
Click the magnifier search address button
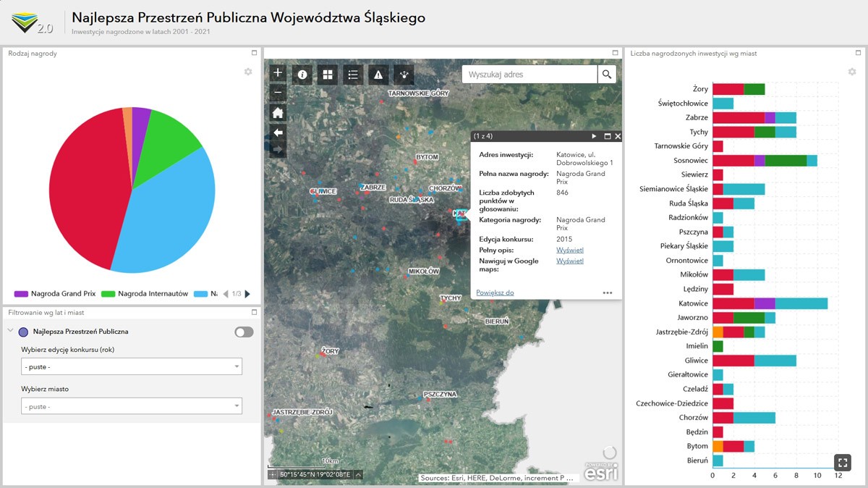tap(607, 75)
